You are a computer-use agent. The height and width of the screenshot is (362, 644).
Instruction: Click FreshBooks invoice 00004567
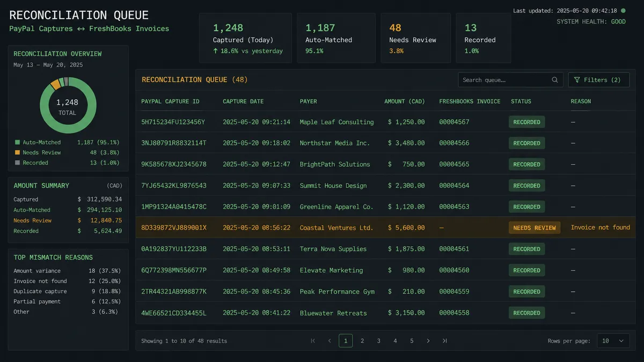[x=454, y=122]
